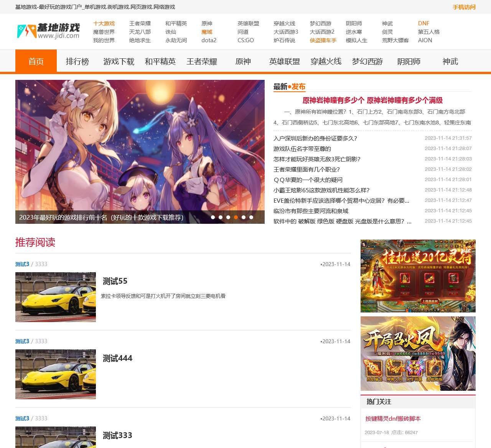Click the 基地游戏 site logo
The height and width of the screenshot is (448, 491).
[48, 31]
